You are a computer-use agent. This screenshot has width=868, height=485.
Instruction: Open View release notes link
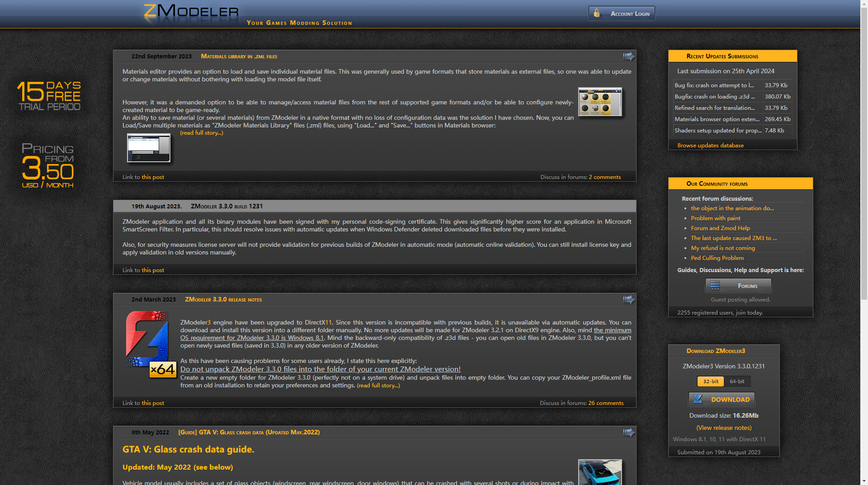pyautogui.click(x=724, y=428)
